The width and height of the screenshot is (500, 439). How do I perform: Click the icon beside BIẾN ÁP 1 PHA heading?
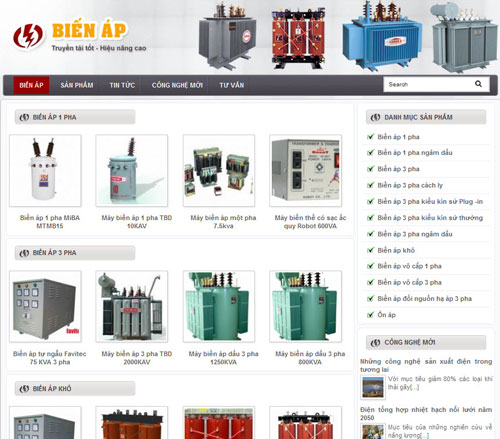point(24,117)
